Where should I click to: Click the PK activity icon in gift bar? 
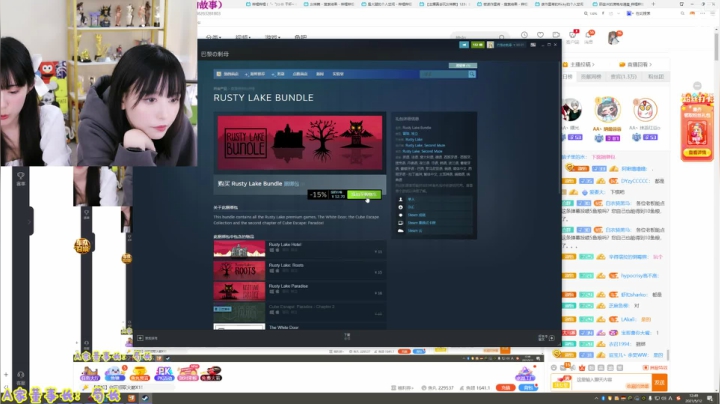[164, 374]
